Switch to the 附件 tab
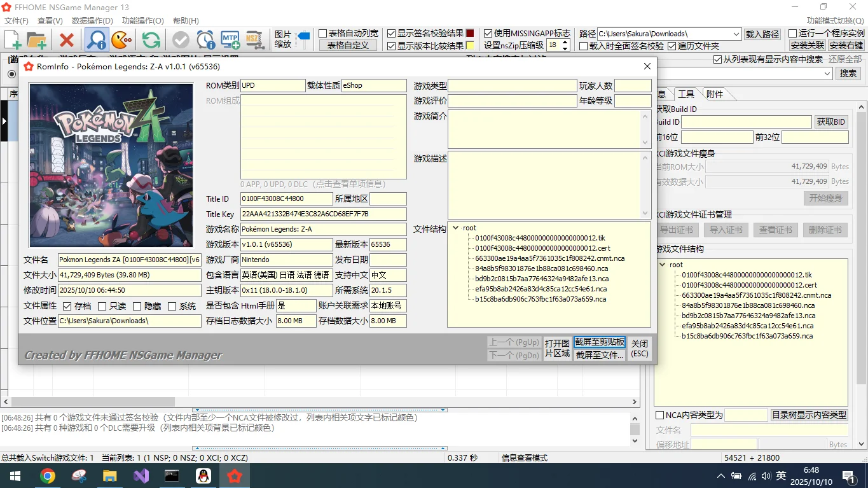This screenshot has width=868, height=488. pos(715,94)
